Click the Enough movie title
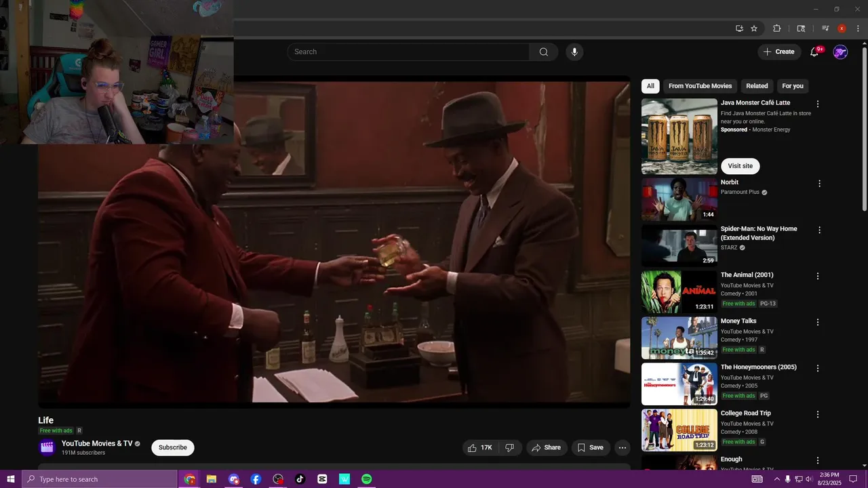Screen dimensions: 868x488 pos(732,460)
